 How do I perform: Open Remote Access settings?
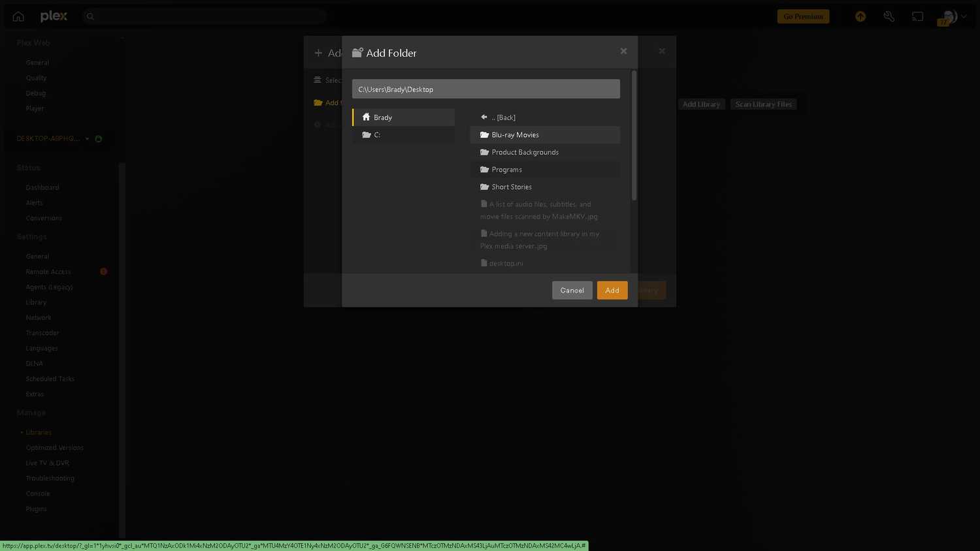(48, 272)
